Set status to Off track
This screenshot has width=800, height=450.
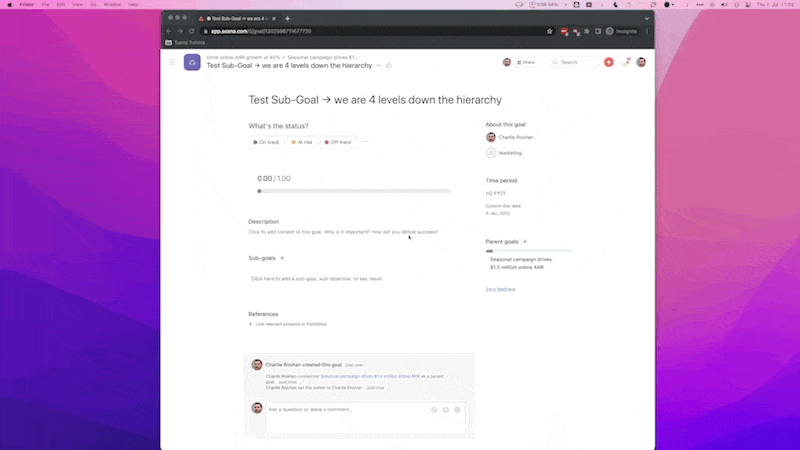click(x=338, y=142)
